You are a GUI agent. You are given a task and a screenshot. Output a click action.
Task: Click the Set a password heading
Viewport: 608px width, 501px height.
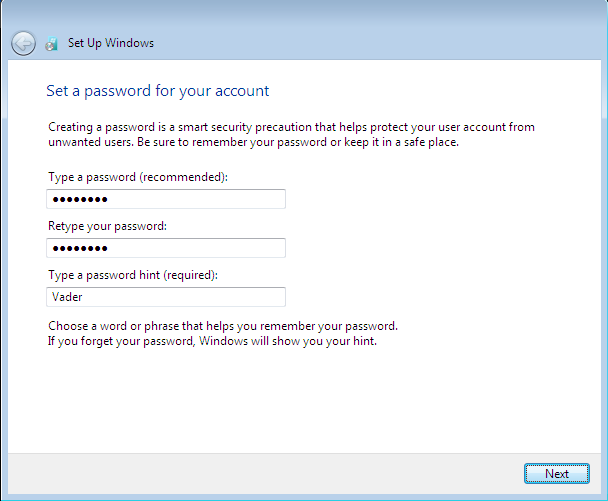coord(157,91)
